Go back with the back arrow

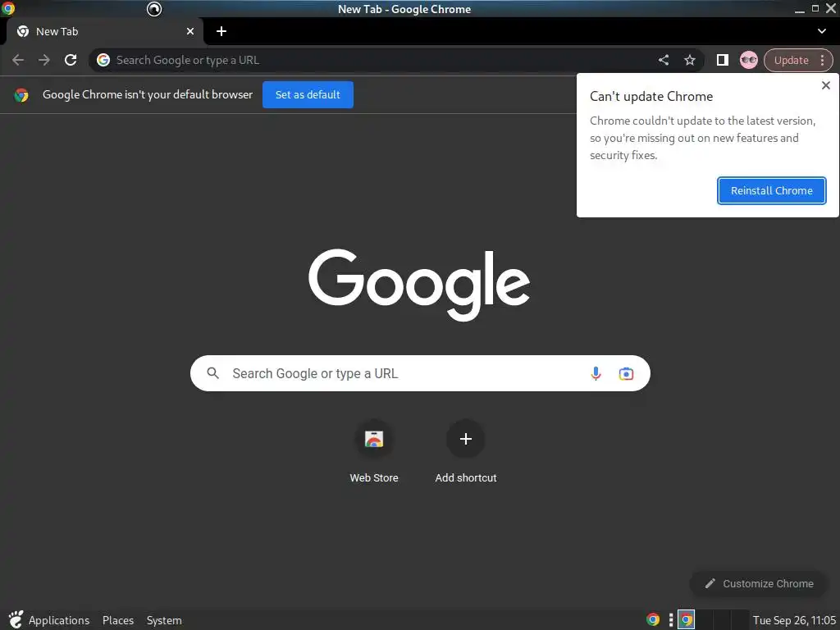18,60
